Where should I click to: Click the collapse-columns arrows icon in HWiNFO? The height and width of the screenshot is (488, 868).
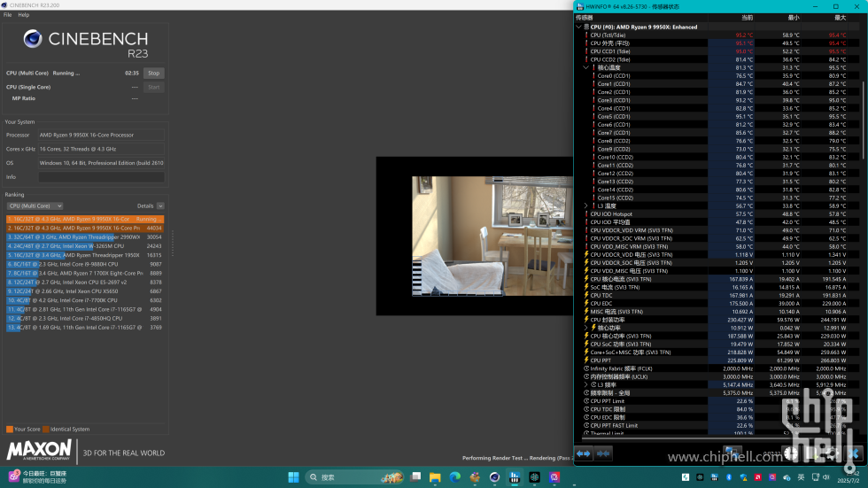603,453
